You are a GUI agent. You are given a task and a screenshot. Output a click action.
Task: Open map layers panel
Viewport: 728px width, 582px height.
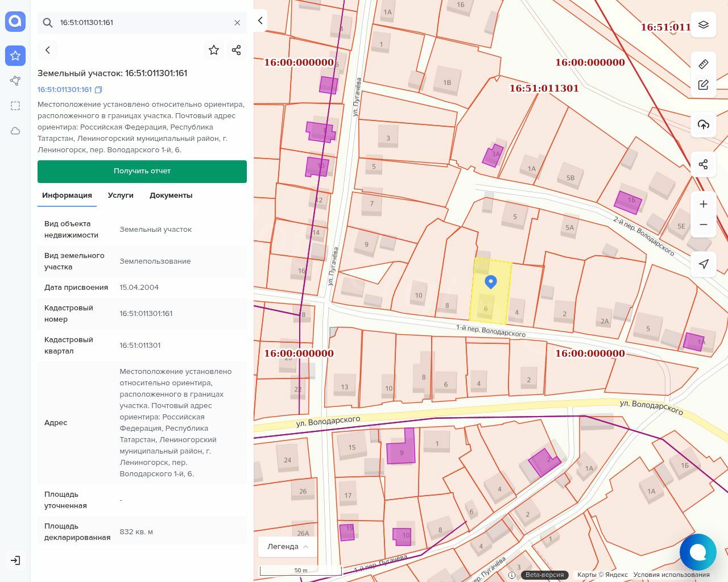(704, 25)
